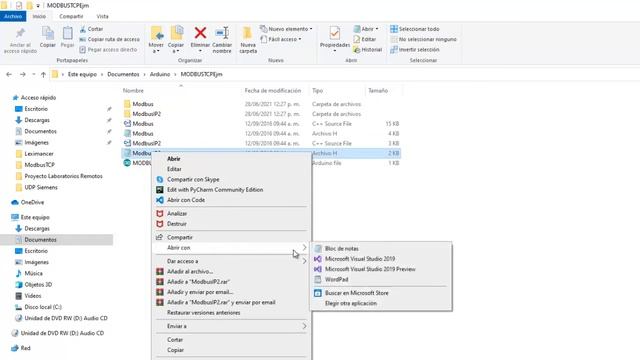Open Objetos 3D in navigation pane
This screenshot has height=360, width=640.
pyautogui.click(x=38, y=284)
